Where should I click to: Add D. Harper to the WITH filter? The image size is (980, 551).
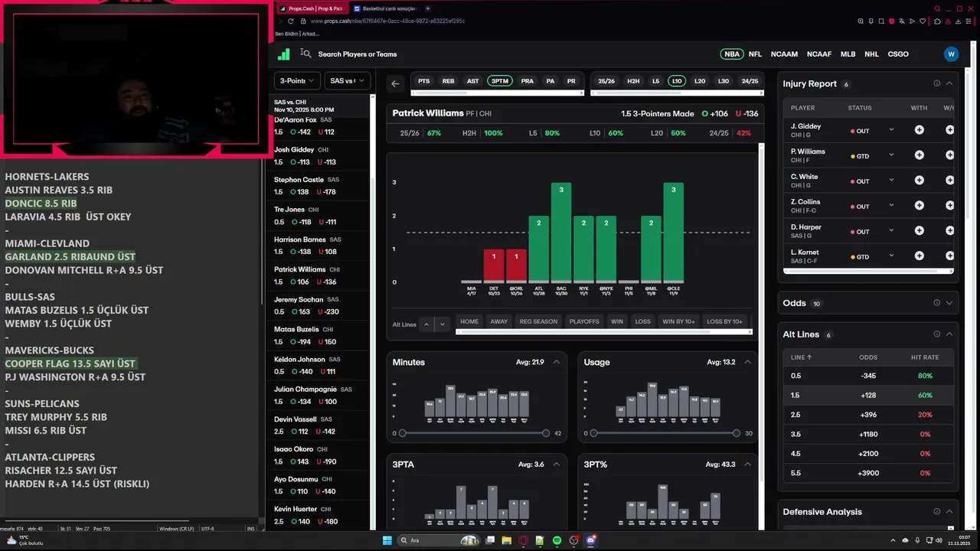pyautogui.click(x=919, y=231)
